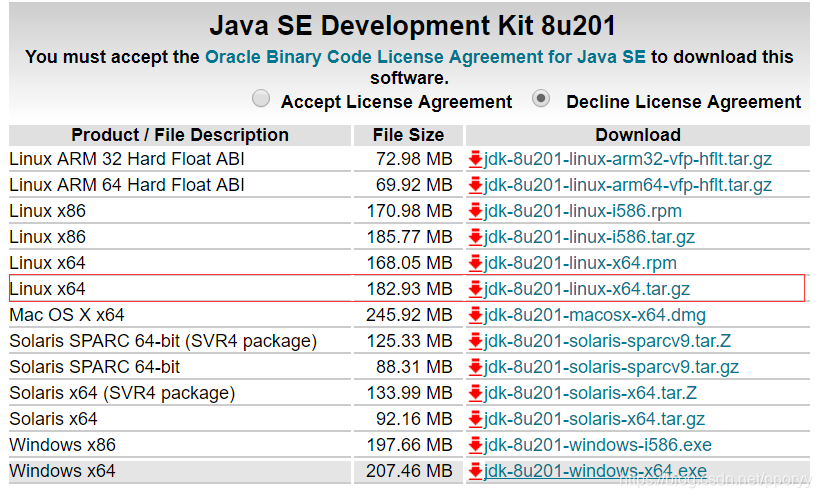Download jdk-8u201-solaris-sparcv9.tar.Z file link
The height and width of the screenshot is (498, 822).
pos(607,341)
